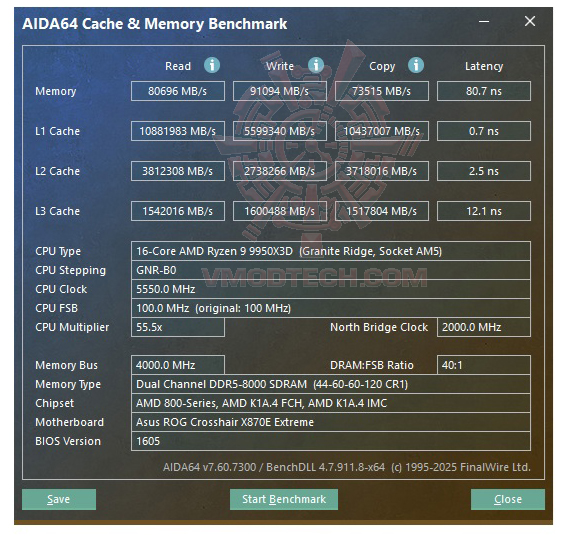This screenshot has height=544, width=568.
Task: Click the L3 Cache row label
Action: 58,211
